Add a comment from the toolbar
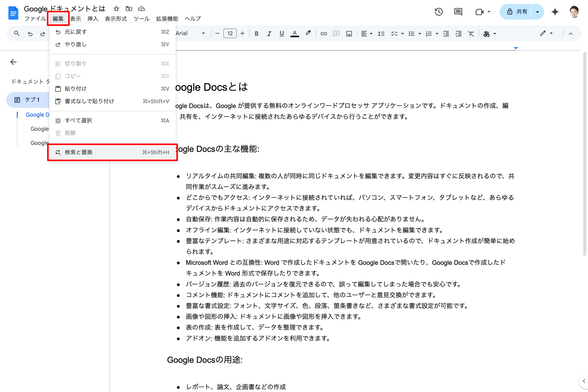Viewport: 588px width, 392px height. point(336,34)
